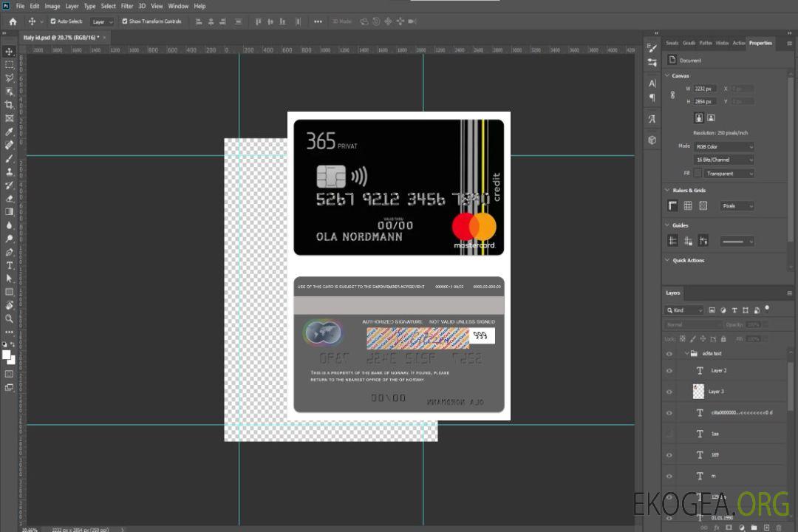798x532 pixels.
Task: Open the guide line style dropdown
Action: 737,242
